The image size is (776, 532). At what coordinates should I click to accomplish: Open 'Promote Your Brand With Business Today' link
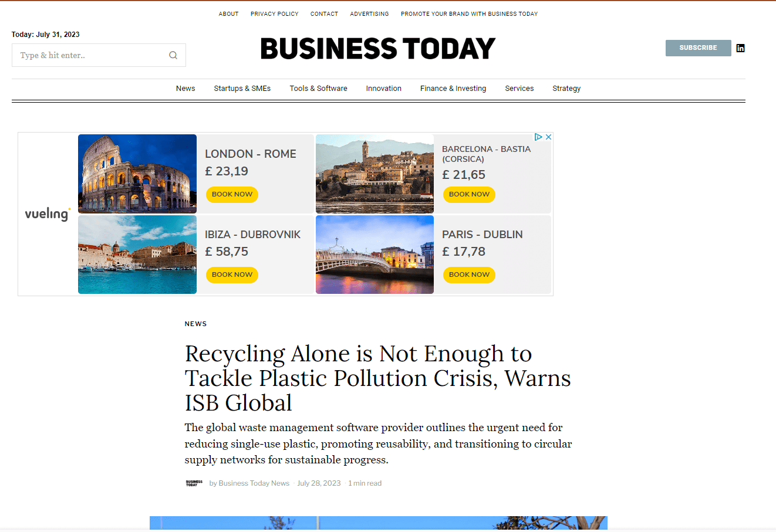[x=469, y=13]
